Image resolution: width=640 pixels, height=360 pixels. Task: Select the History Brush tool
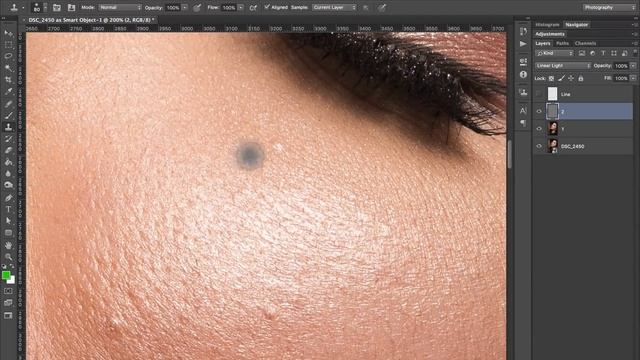(x=8, y=139)
